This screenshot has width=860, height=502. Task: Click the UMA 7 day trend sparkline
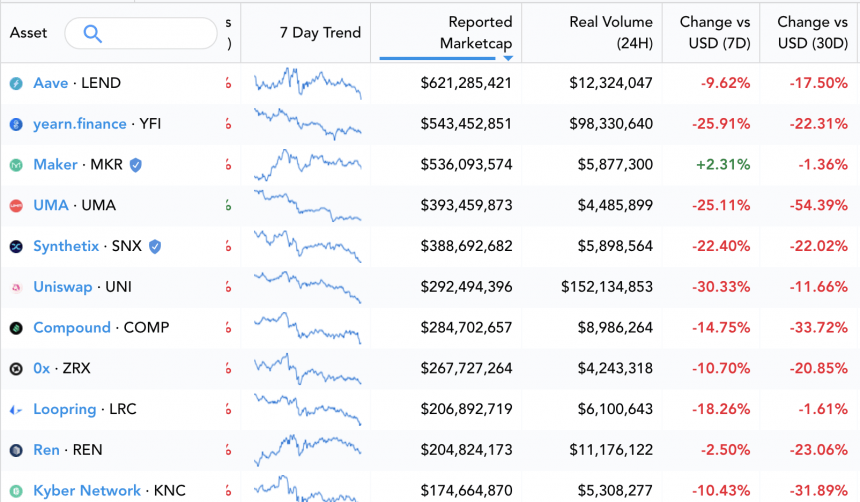(x=307, y=205)
